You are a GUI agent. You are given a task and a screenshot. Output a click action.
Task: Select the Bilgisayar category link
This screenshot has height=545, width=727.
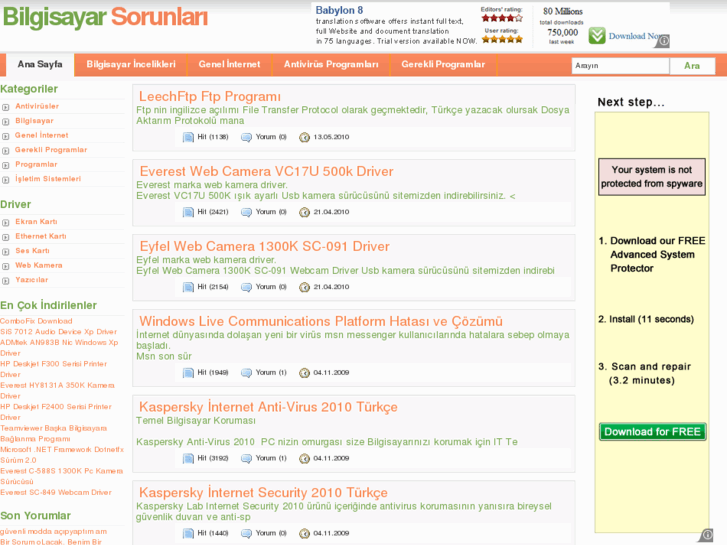34,121
